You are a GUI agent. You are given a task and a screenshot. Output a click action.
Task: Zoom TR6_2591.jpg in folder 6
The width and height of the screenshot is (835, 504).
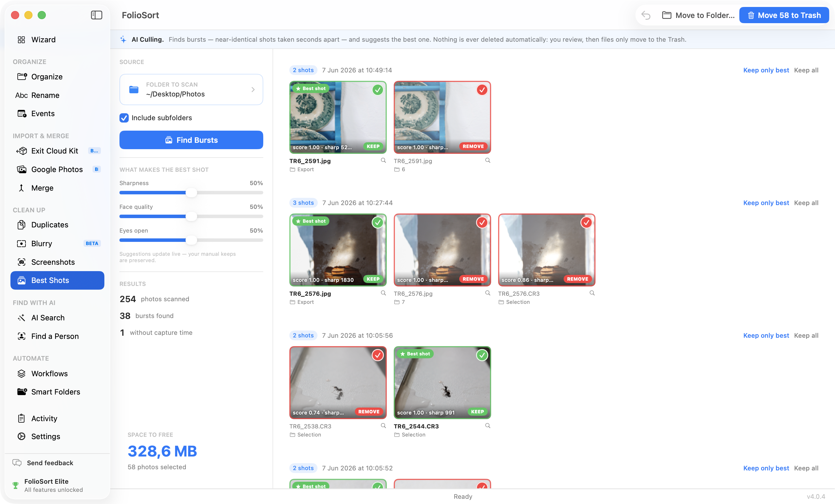point(488,160)
